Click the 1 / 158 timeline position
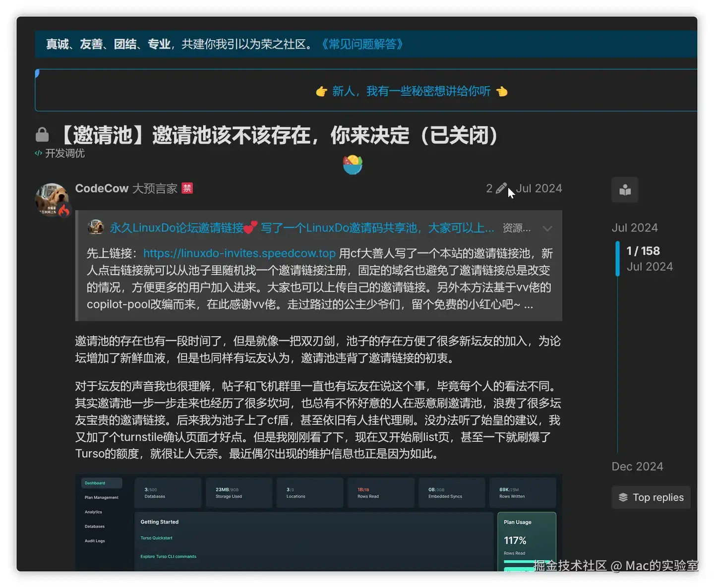Screen dimensions: 714x588 643,251
